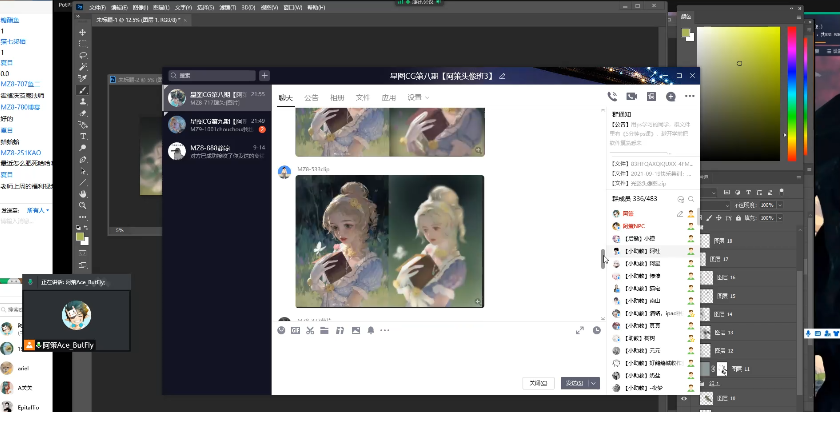Expand the message input box with arrows icon
This screenshot has height=435, width=840.
point(580,331)
